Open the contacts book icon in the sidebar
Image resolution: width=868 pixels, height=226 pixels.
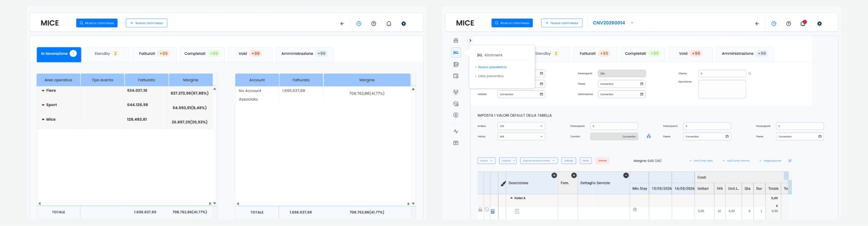coord(456,64)
